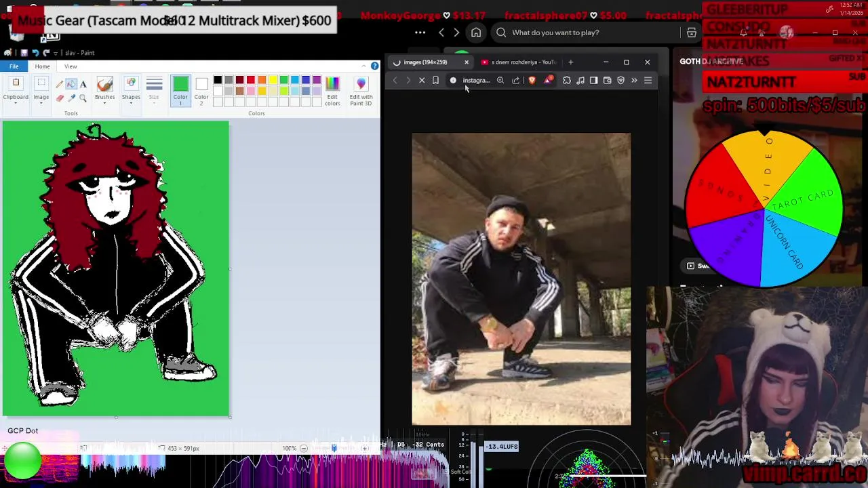Select the Eraser tool in Paint
The width and height of the screenshot is (868, 488).
pos(60,98)
